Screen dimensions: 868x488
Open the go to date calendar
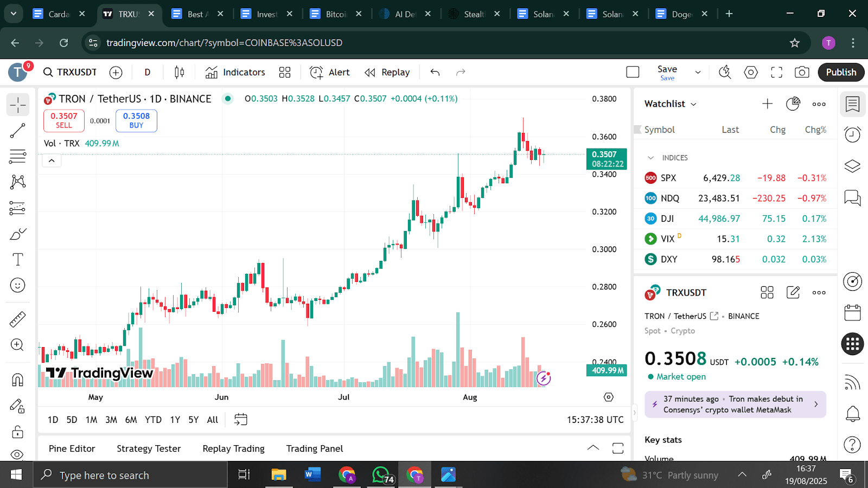(240, 419)
